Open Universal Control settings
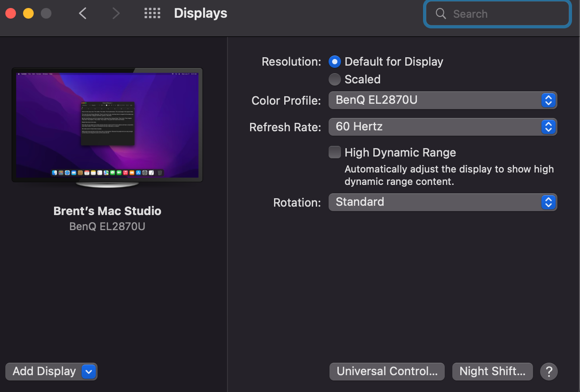580x392 pixels. click(x=387, y=371)
